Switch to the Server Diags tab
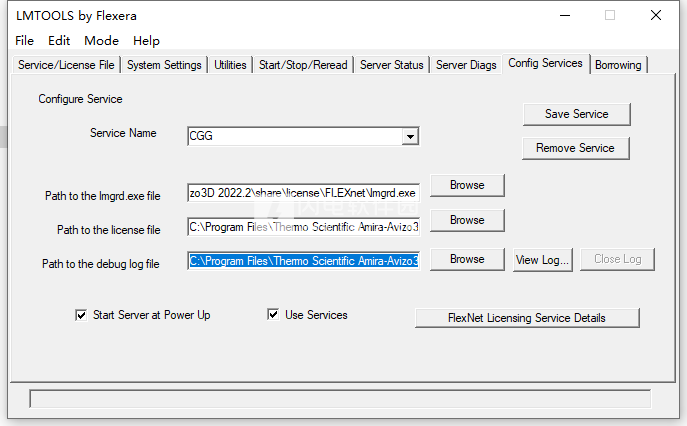Screen dimensions: 687x426 coord(466,65)
